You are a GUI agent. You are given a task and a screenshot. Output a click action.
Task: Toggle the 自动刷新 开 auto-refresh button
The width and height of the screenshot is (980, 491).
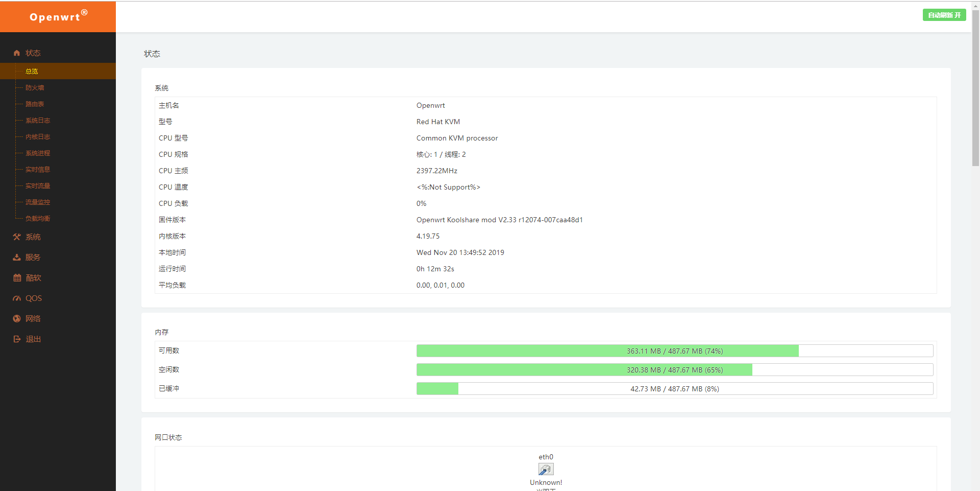tap(944, 15)
